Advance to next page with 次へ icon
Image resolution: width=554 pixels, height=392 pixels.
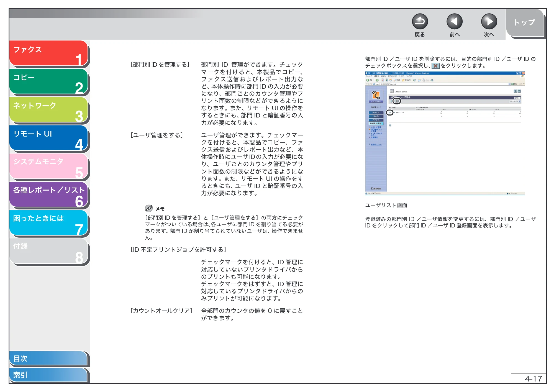[489, 21]
